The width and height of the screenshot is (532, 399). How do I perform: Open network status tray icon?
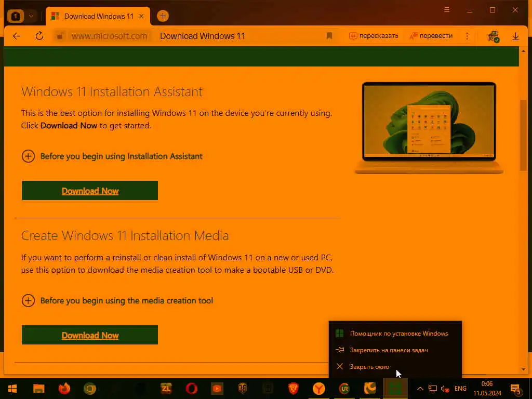433,389
